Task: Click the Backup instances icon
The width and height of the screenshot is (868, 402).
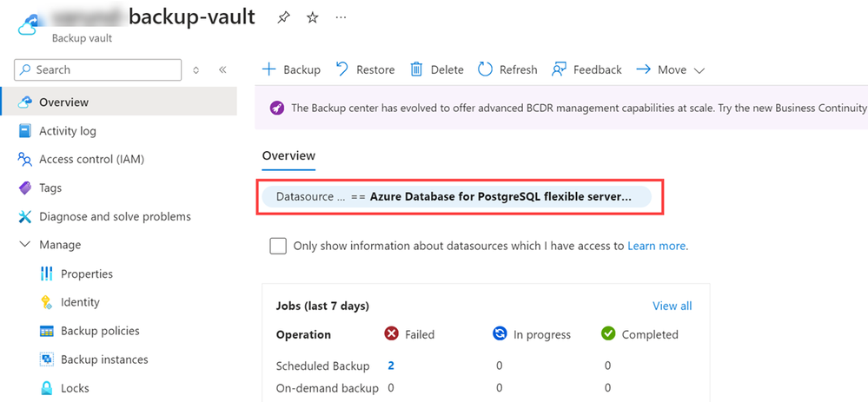Action: pyautogui.click(x=47, y=359)
